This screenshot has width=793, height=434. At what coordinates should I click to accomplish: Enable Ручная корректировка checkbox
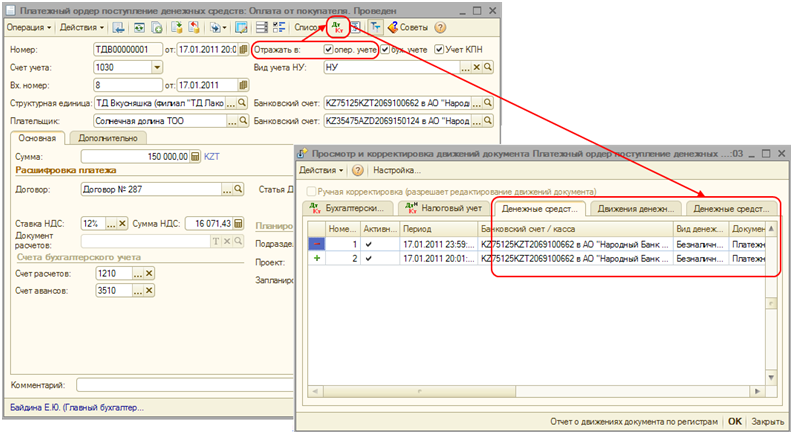click(x=313, y=191)
